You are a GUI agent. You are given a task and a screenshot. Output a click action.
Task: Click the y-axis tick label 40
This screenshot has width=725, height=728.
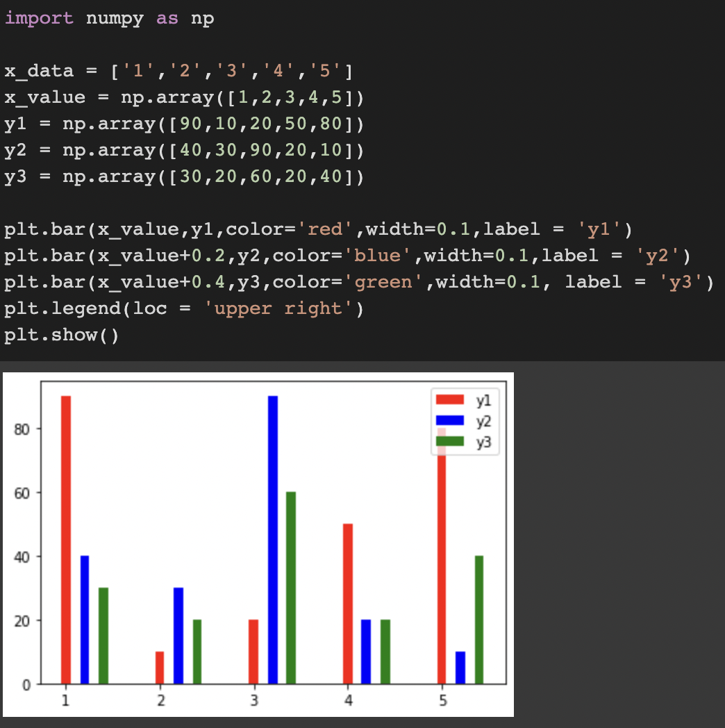click(x=22, y=556)
